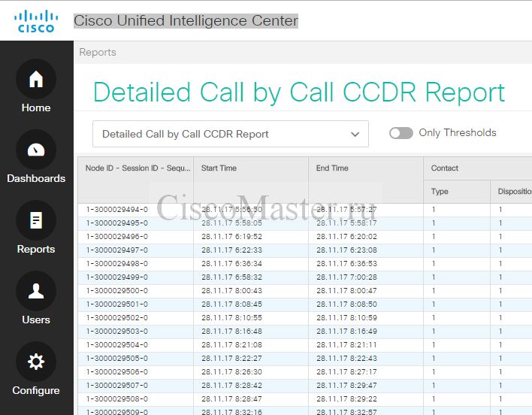Click start time 28.11.17 6:22:33
The width and height of the screenshot is (532, 415).
(231, 250)
